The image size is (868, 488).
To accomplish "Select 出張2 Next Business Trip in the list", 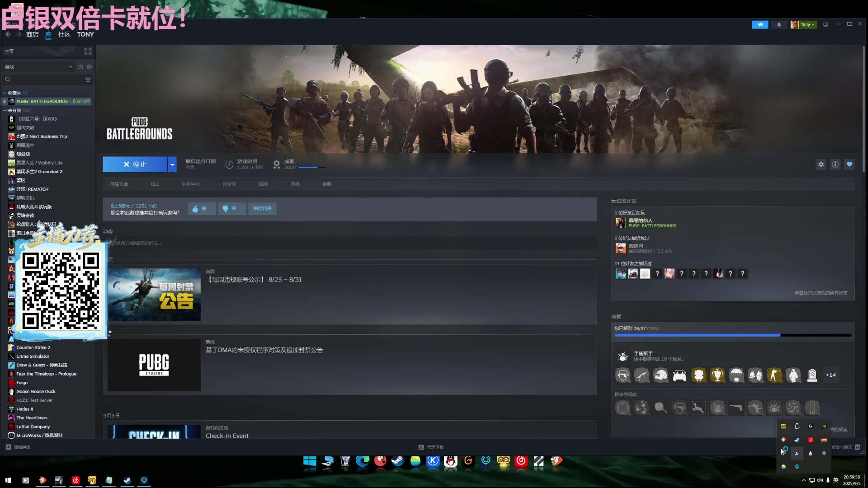I will tap(42, 136).
